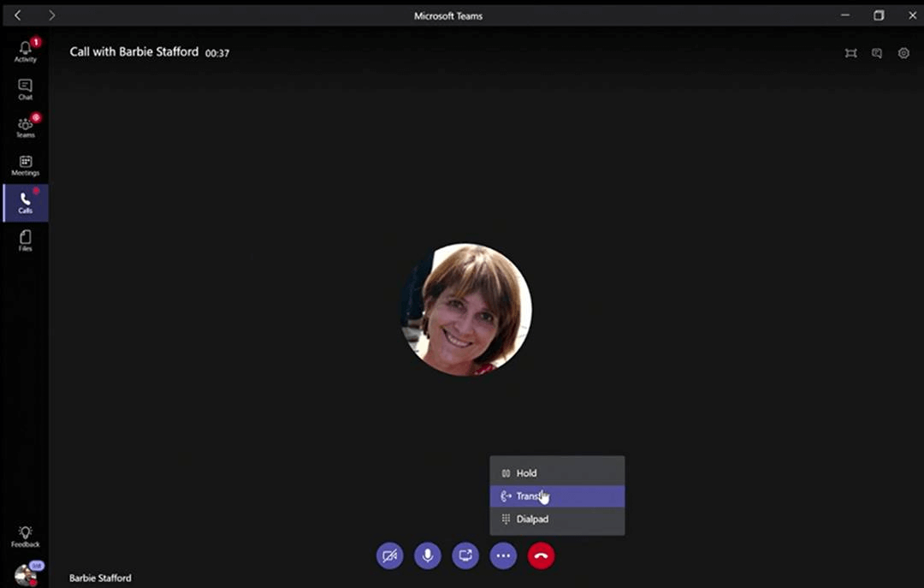The height and width of the screenshot is (588, 924).
Task: Open the Chat section
Action: pyautogui.click(x=26, y=90)
